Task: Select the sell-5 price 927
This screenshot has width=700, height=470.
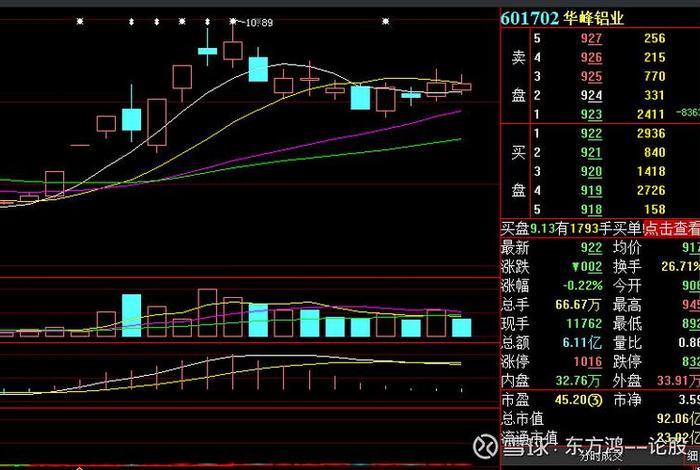Action: [x=591, y=38]
